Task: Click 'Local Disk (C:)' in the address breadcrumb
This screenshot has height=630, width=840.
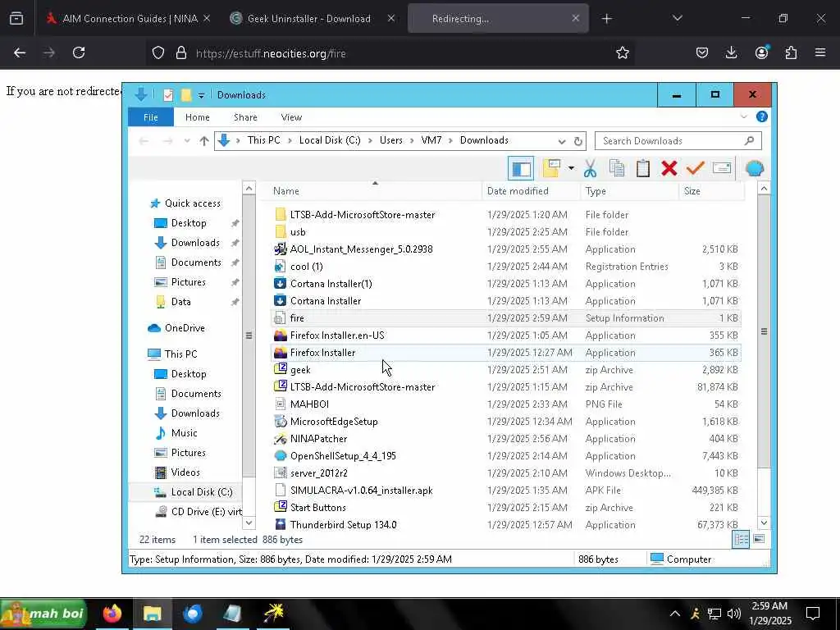Action: (330, 140)
